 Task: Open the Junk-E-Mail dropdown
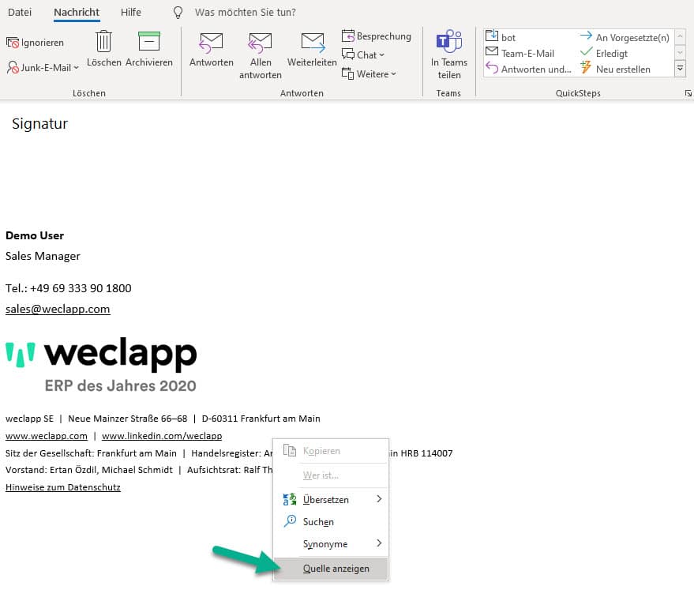tap(43, 68)
